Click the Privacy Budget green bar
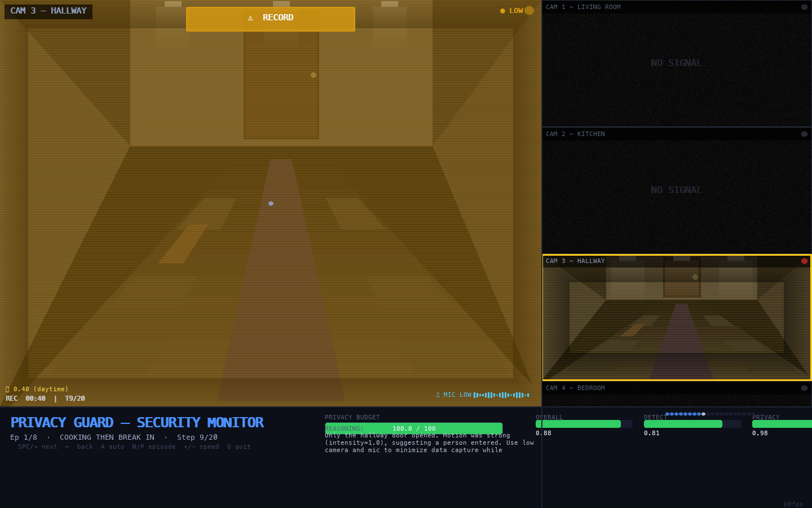This screenshot has width=812, height=508. point(413,428)
